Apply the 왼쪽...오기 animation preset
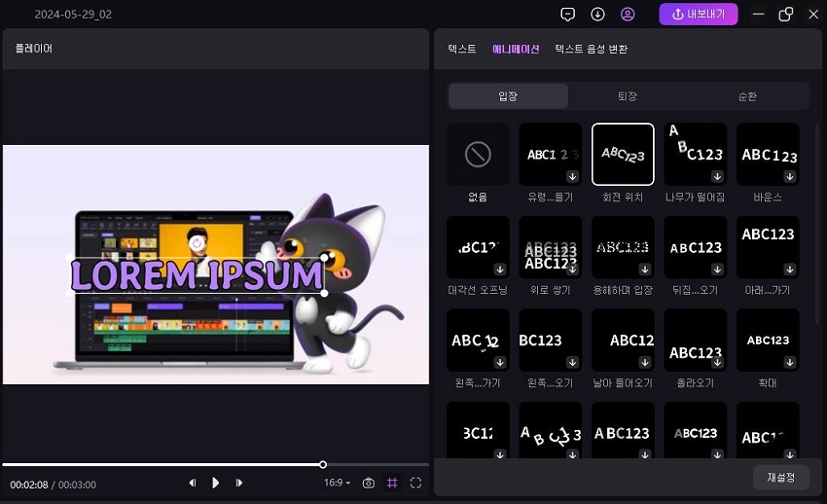Screen dimensions: 827x504 coord(550,340)
